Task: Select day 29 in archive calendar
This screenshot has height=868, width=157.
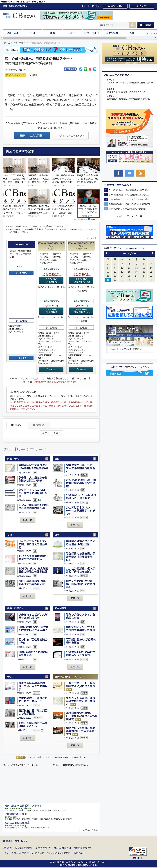Action: 108,280
